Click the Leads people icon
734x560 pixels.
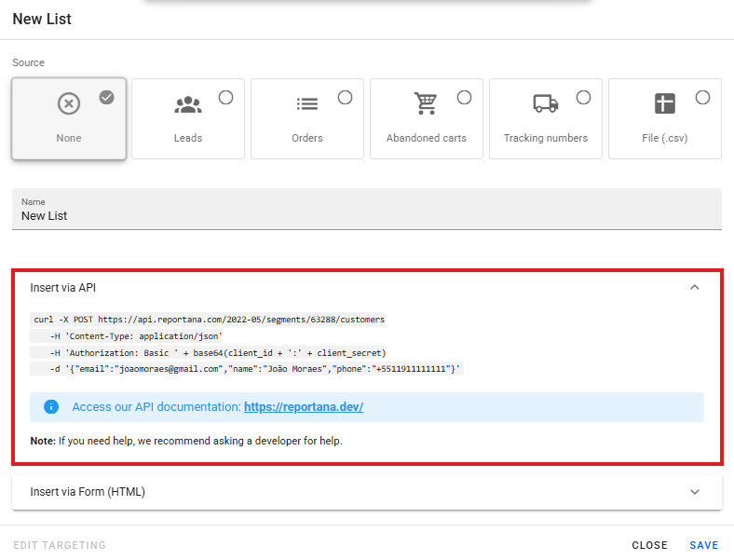pos(188,104)
